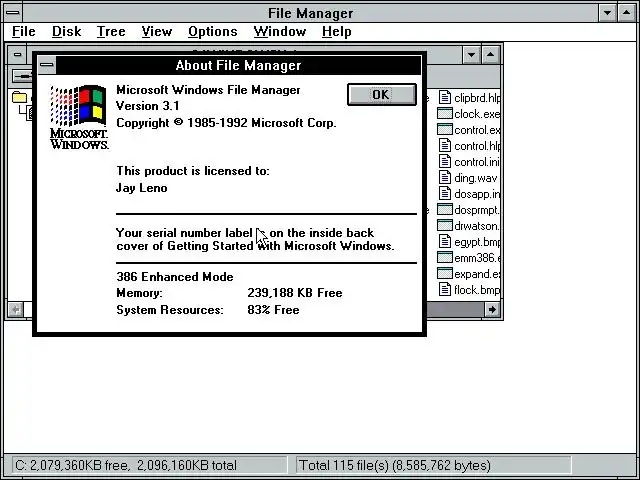640x480 pixels.
Task: Click the control.hlp document icon
Action: pos(444,146)
